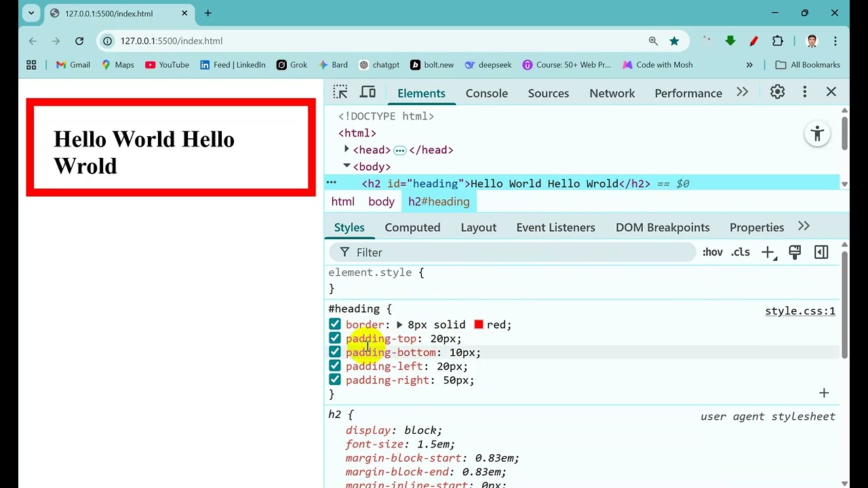Screen dimensions: 868x488
Task: Open style.css:1 source link
Action: [800, 311]
